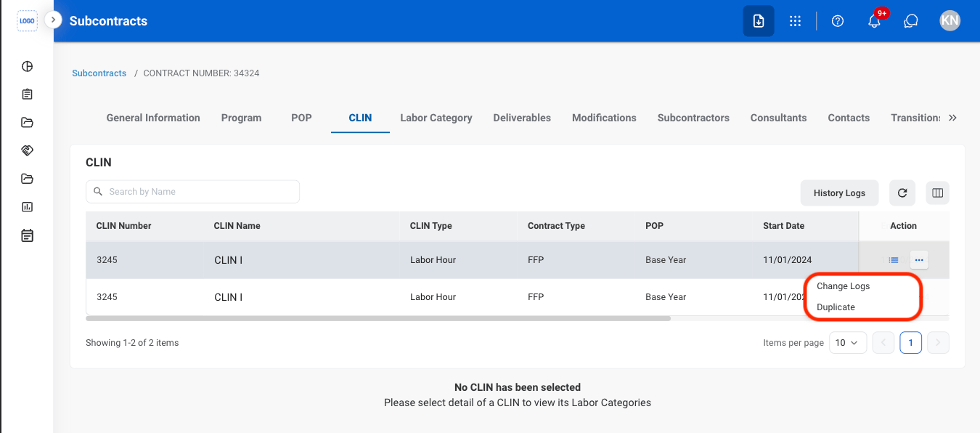Select page 1 in pagination
Viewport: 980px width, 433px height.
click(911, 343)
